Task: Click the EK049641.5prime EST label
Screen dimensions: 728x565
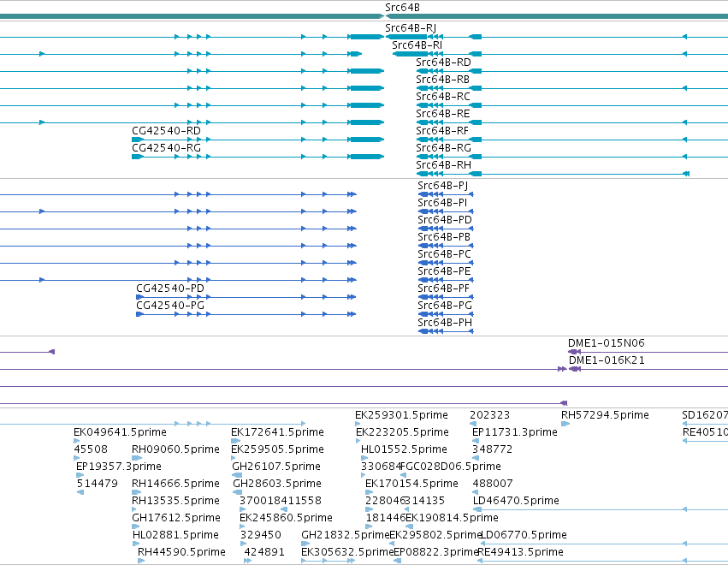Action: 120,432
